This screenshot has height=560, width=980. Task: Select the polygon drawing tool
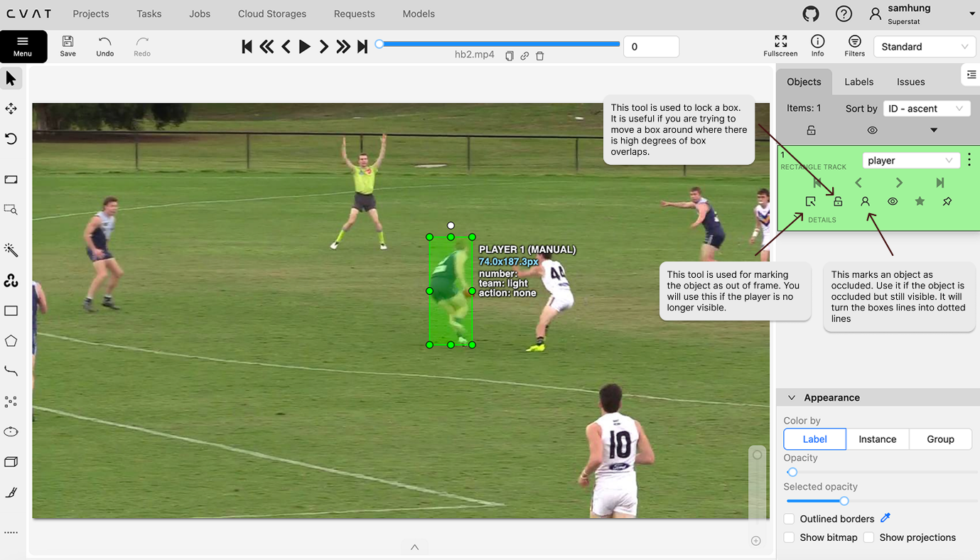[x=11, y=340]
